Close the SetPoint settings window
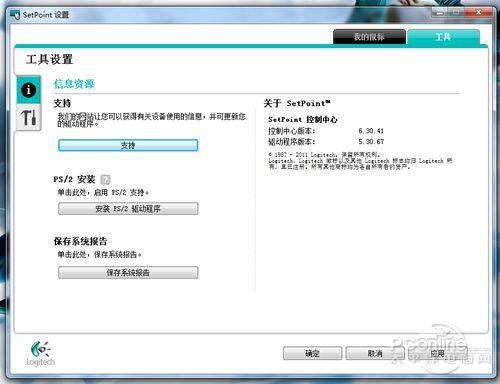500x384 pixels. (478, 12)
